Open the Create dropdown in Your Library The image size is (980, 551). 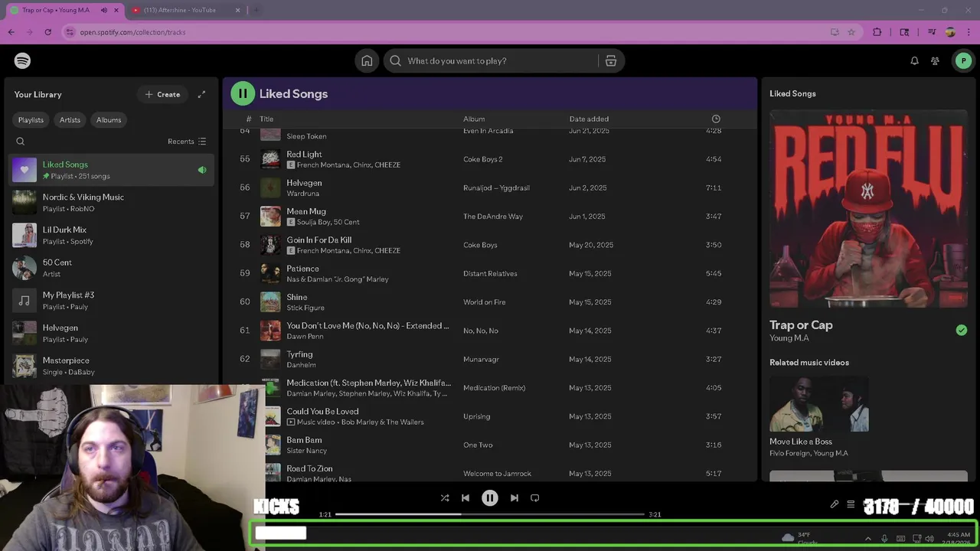click(x=162, y=95)
